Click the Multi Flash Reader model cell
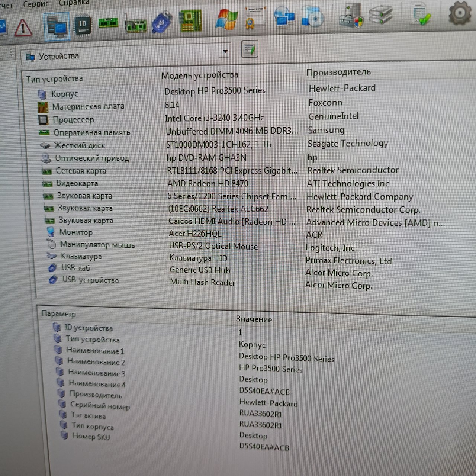 point(203,282)
